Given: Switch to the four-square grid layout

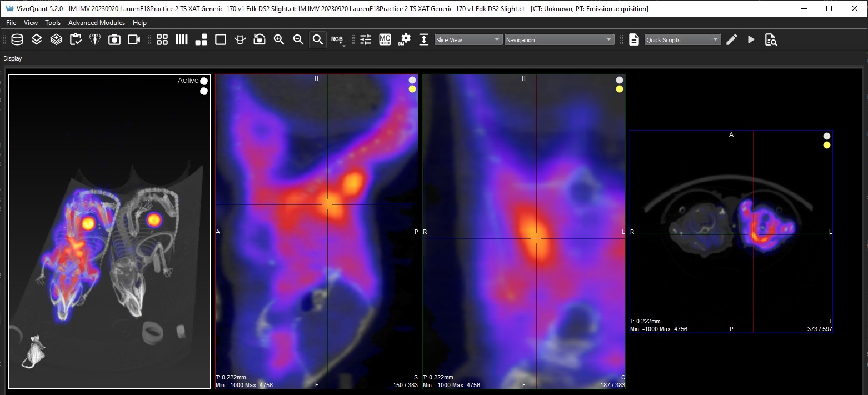Looking at the screenshot, I should click(162, 39).
